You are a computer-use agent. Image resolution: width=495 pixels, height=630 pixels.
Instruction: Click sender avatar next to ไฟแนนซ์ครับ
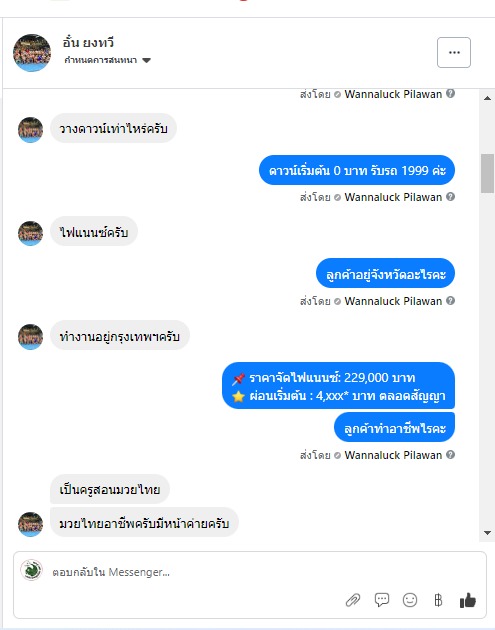(x=31, y=233)
